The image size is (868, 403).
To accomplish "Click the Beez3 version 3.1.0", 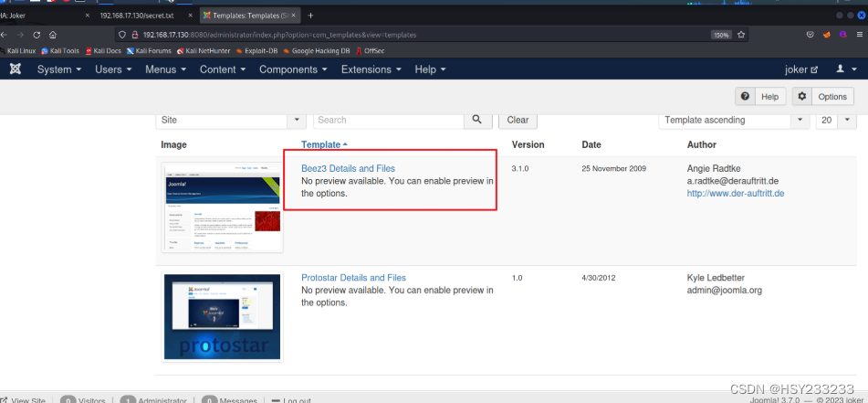I will pos(520,168).
